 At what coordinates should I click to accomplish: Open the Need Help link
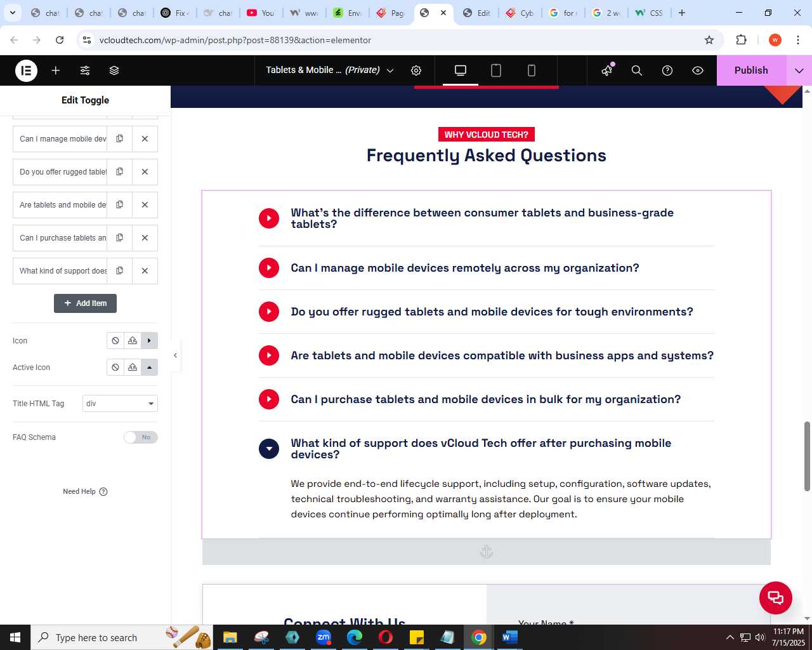[x=85, y=491]
